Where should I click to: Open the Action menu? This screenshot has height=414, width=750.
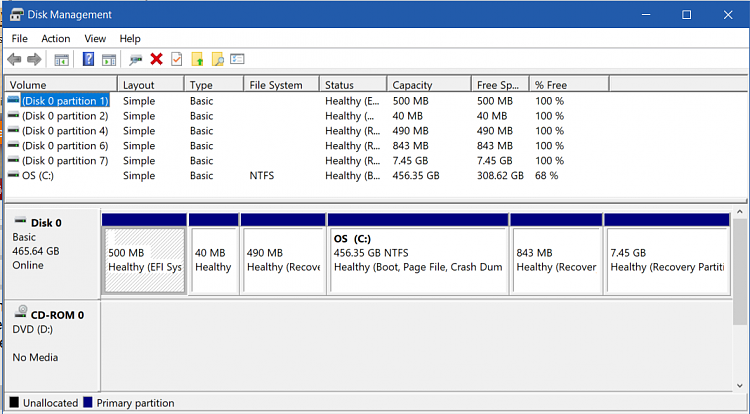point(55,39)
